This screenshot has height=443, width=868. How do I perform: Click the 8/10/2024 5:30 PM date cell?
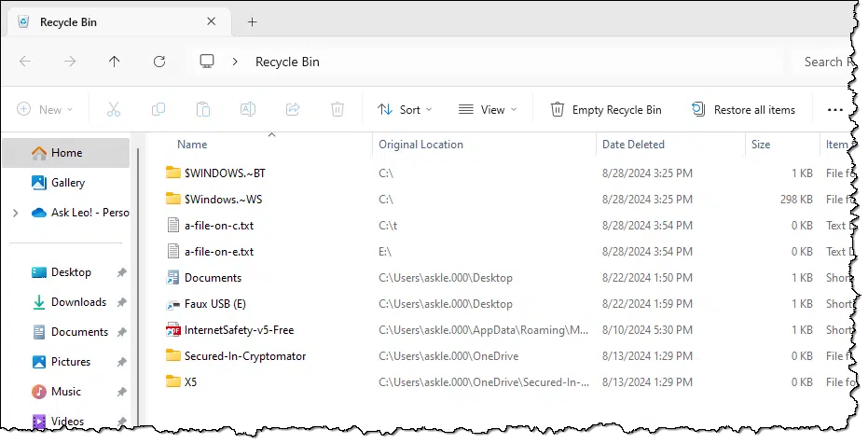click(647, 330)
